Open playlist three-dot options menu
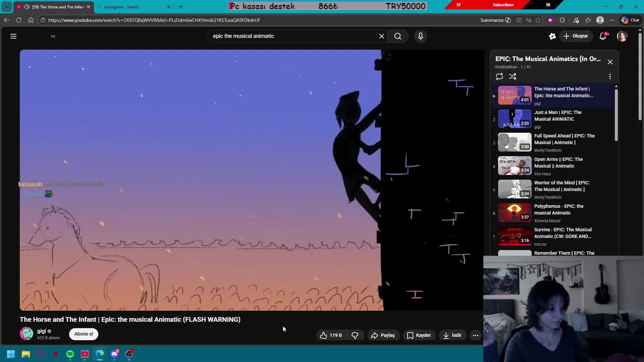 pos(610,76)
